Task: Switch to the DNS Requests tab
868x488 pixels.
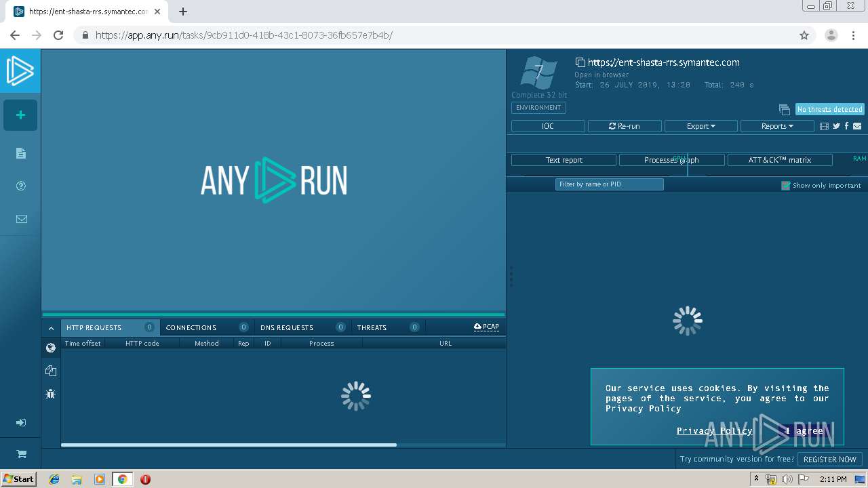Action: coord(302,327)
